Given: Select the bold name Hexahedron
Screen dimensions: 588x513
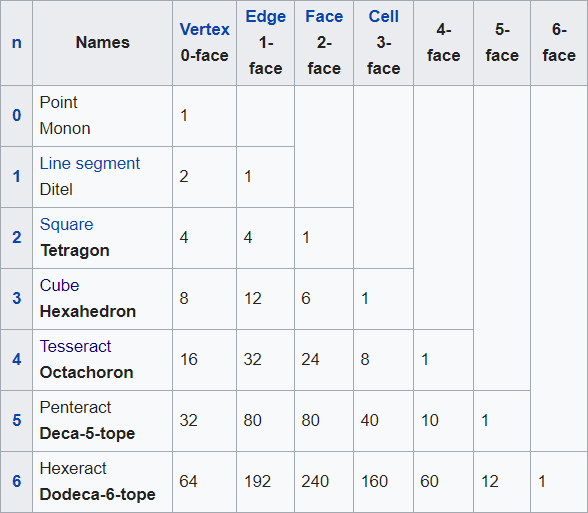Looking at the screenshot, I should [88, 312].
